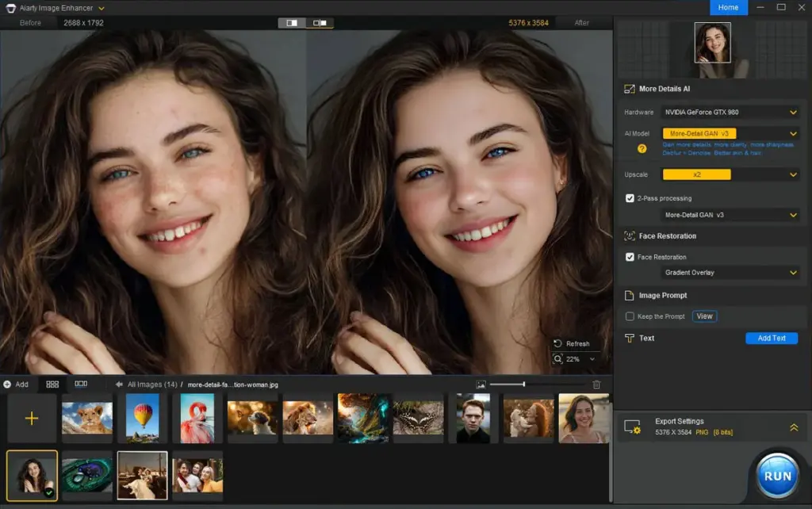Click the trash icon to delete images
Image resolution: width=812 pixels, height=509 pixels.
pyautogui.click(x=598, y=384)
